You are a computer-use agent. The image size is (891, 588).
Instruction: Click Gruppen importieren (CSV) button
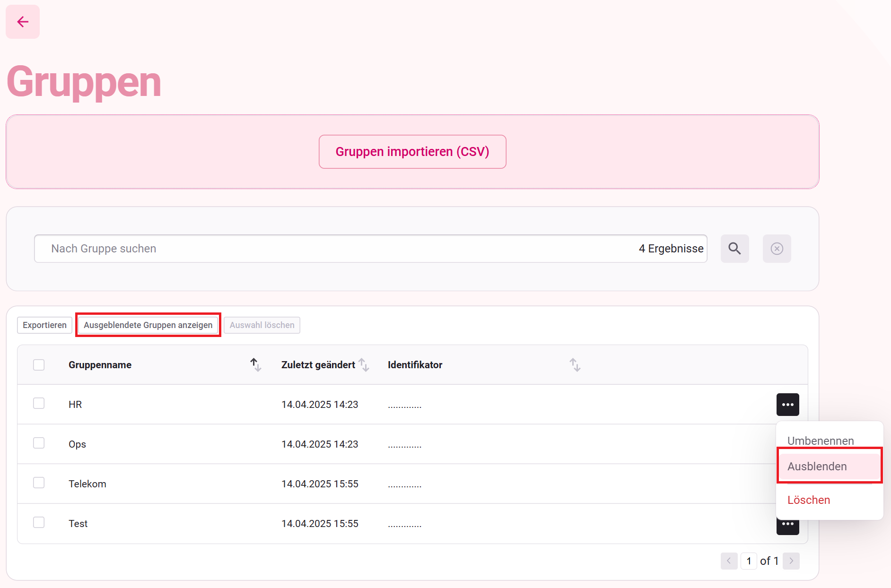coord(412,152)
